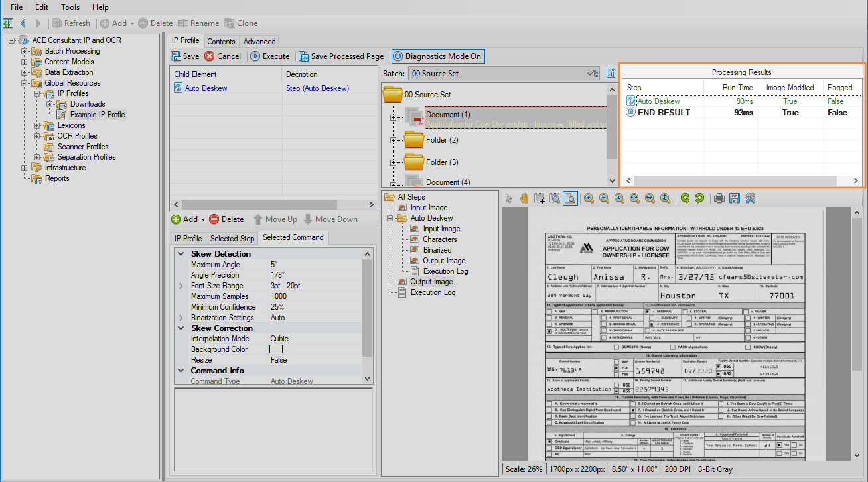
Task: Open the Tools menu
Action: (x=70, y=7)
